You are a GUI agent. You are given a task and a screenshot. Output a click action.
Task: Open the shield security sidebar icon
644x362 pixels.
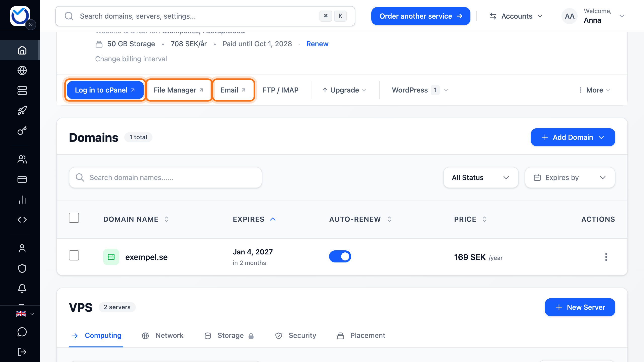[22, 268]
